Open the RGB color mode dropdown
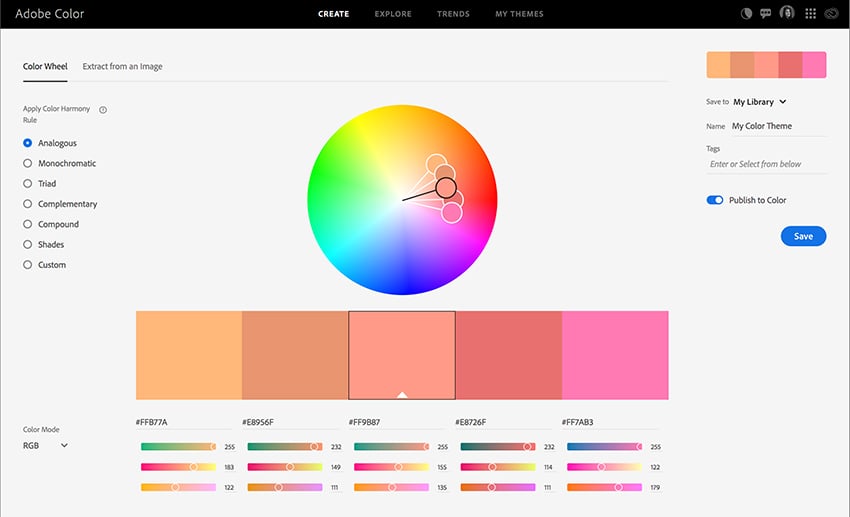This screenshot has height=517, width=850. click(45, 445)
